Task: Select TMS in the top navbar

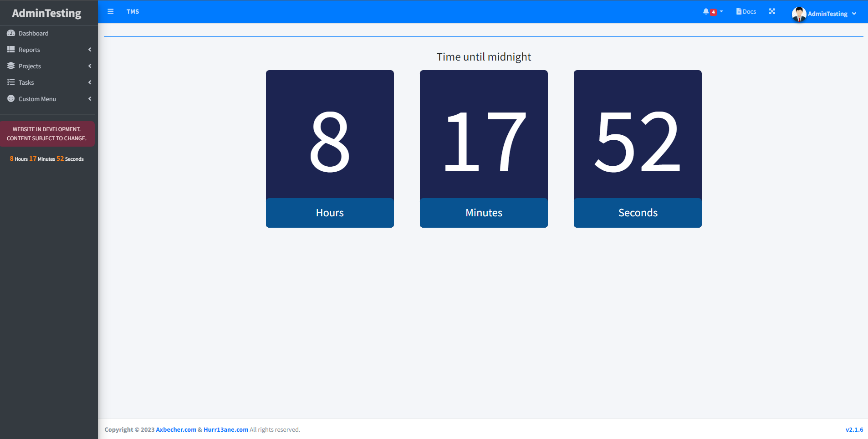Action: click(x=133, y=11)
